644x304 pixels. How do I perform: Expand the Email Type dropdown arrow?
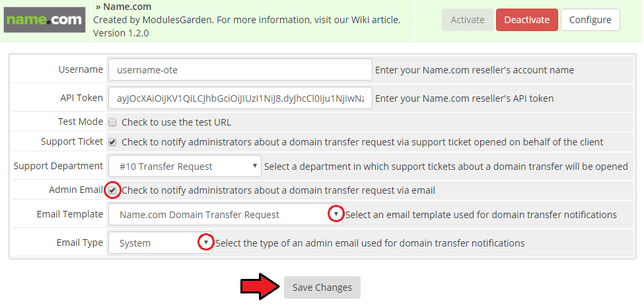[x=206, y=243]
